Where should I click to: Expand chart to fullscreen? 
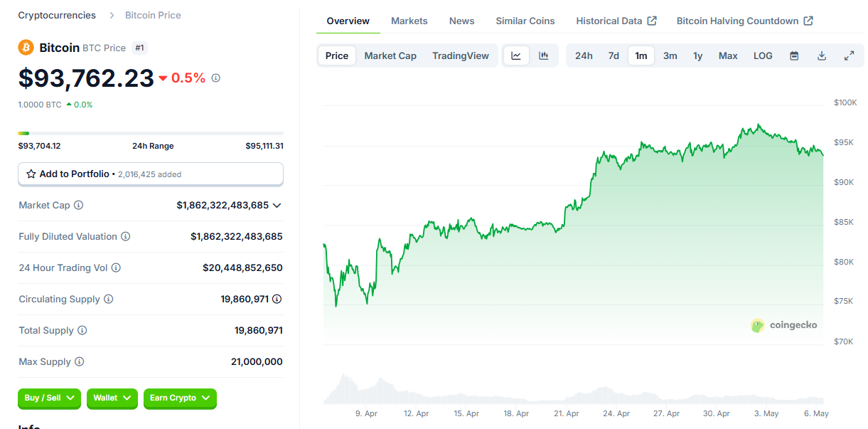[x=849, y=55]
